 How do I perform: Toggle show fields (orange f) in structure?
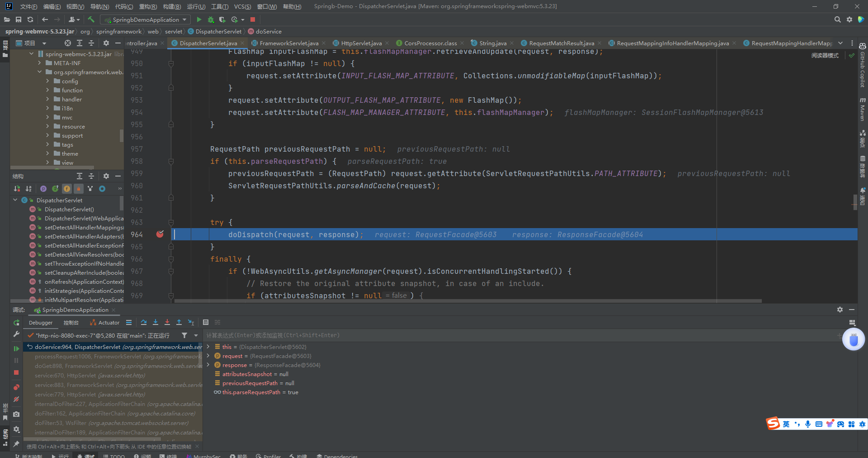click(67, 189)
